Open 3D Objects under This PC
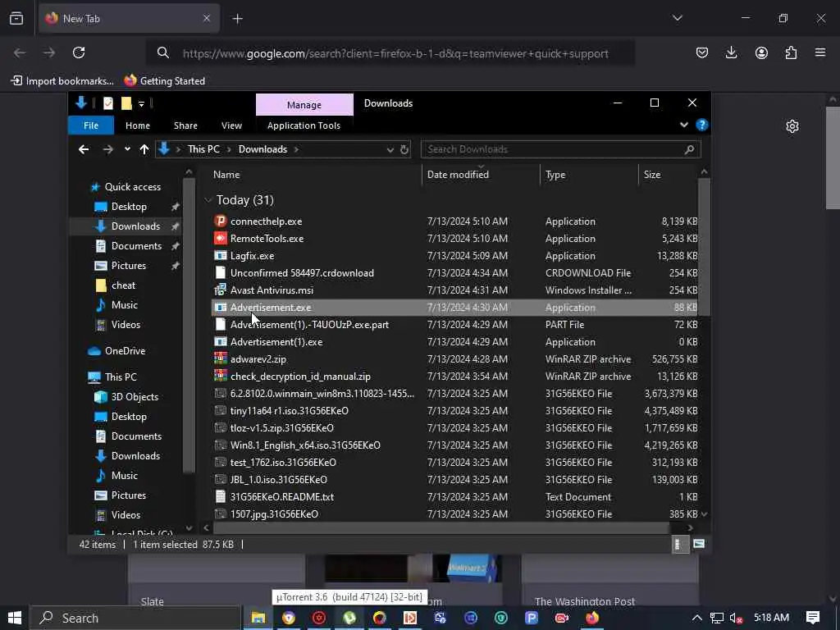840x630 pixels. point(135,397)
